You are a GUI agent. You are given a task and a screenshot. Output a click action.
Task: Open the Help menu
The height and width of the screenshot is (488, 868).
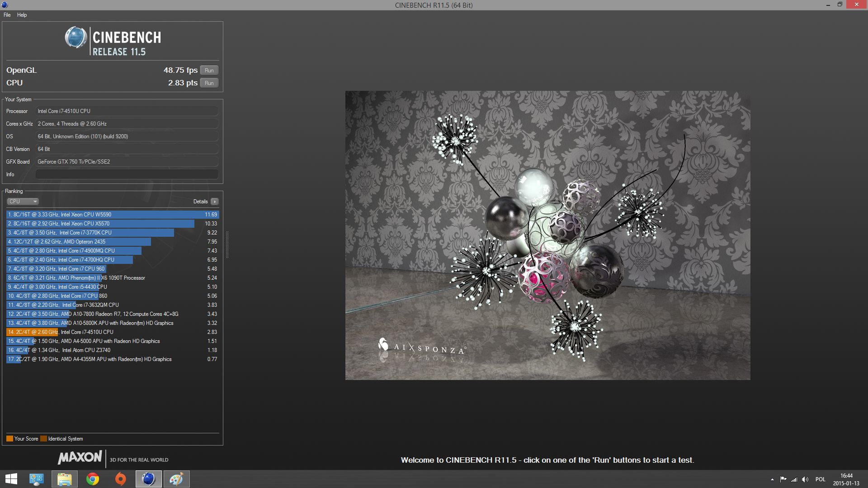tap(22, 15)
